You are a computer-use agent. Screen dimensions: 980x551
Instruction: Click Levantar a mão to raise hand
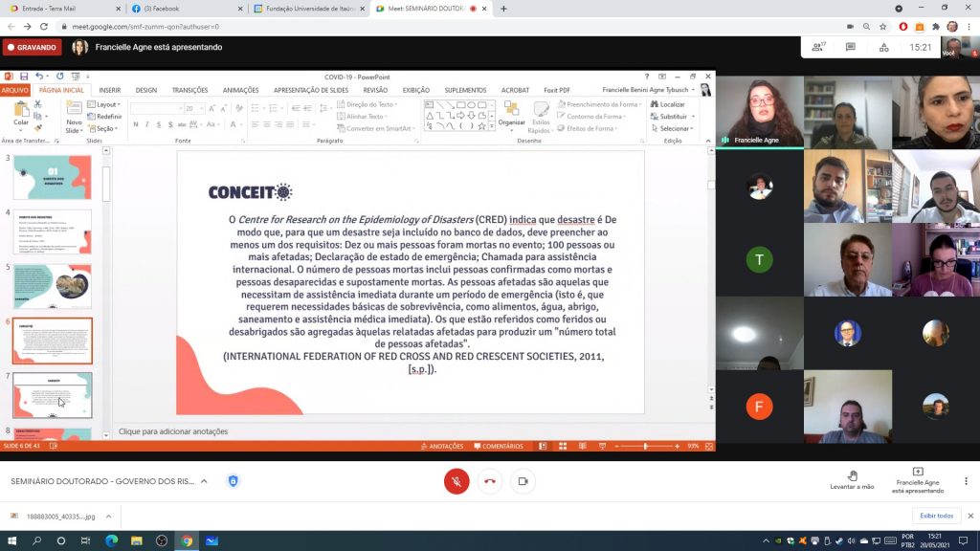coord(852,480)
